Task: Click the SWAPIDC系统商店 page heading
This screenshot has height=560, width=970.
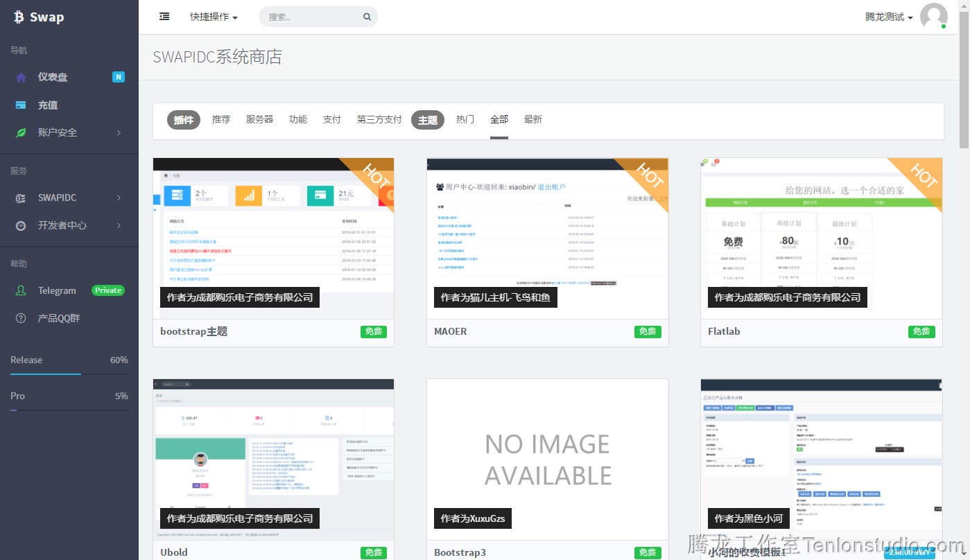Action: coord(217,57)
